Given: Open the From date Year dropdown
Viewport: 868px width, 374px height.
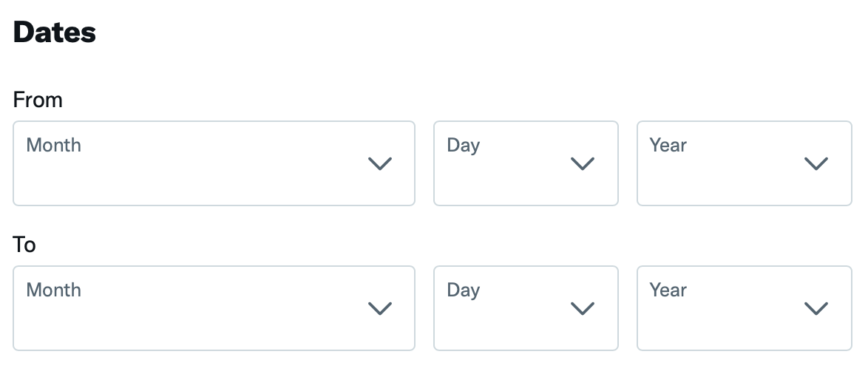Looking at the screenshot, I should (x=744, y=163).
